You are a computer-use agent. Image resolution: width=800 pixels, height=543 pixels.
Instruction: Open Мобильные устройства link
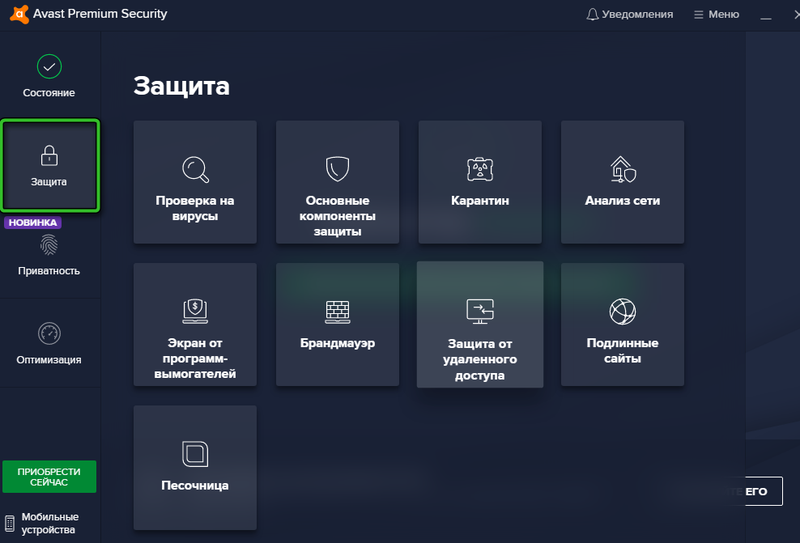pyautogui.click(x=50, y=523)
